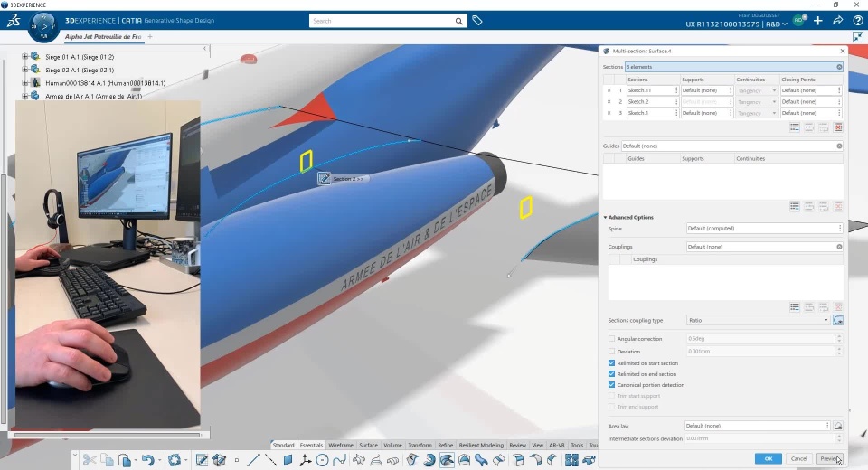The height and width of the screenshot is (470, 868).
Task: Click Cancel in Multi-sections Surface dialog
Action: pyautogui.click(x=798, y=458)
